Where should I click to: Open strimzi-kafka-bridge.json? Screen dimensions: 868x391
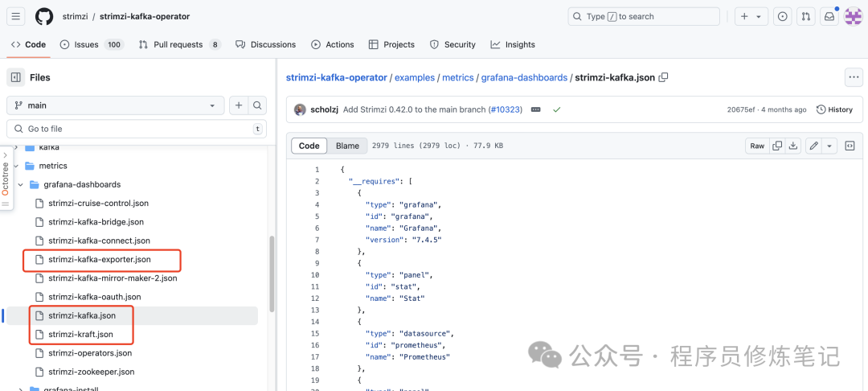pyautogui.click(x=96, y=222)
